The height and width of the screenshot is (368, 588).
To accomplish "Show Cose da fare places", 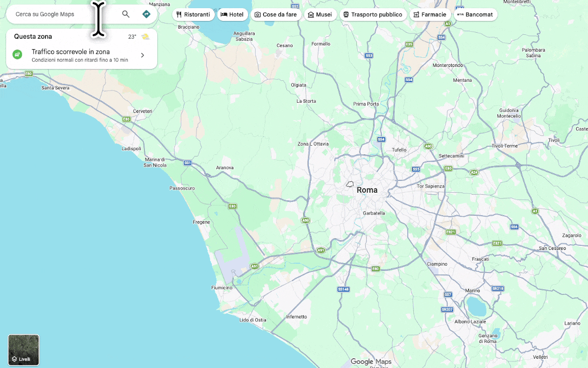I will [276, 15].
